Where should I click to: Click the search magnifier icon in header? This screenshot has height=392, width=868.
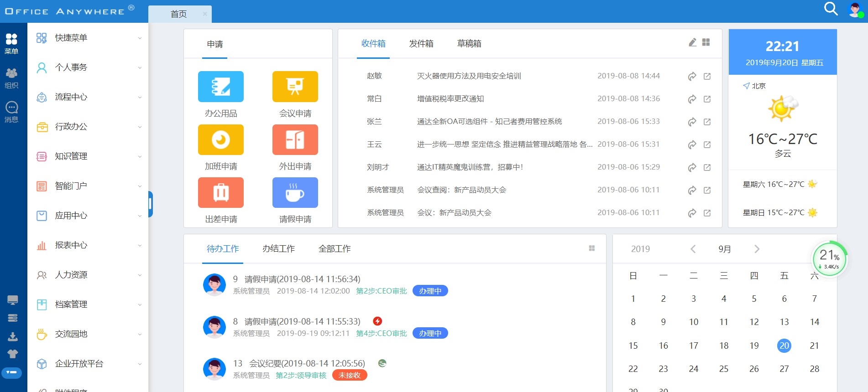coord(831,9)
